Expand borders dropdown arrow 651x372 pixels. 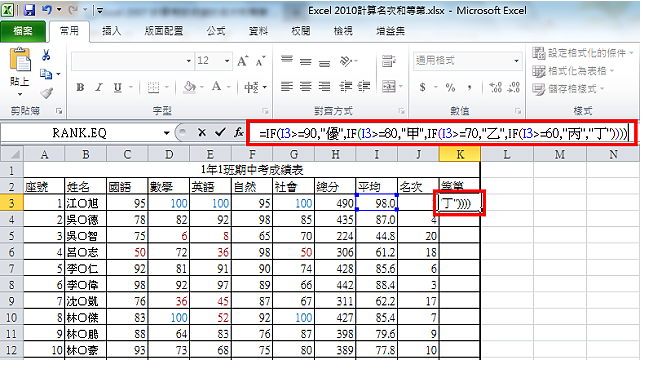(x=167, y=87)
